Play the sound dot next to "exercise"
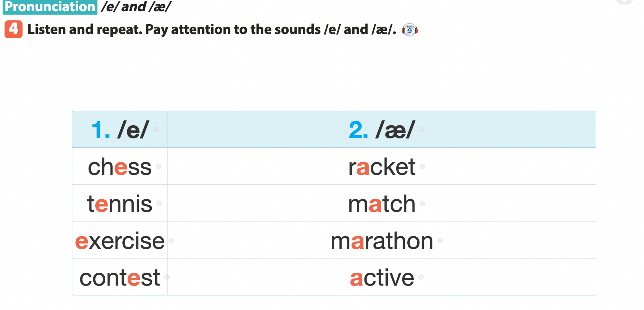Viewport: 644px width, 310px height. pos(172,240)
